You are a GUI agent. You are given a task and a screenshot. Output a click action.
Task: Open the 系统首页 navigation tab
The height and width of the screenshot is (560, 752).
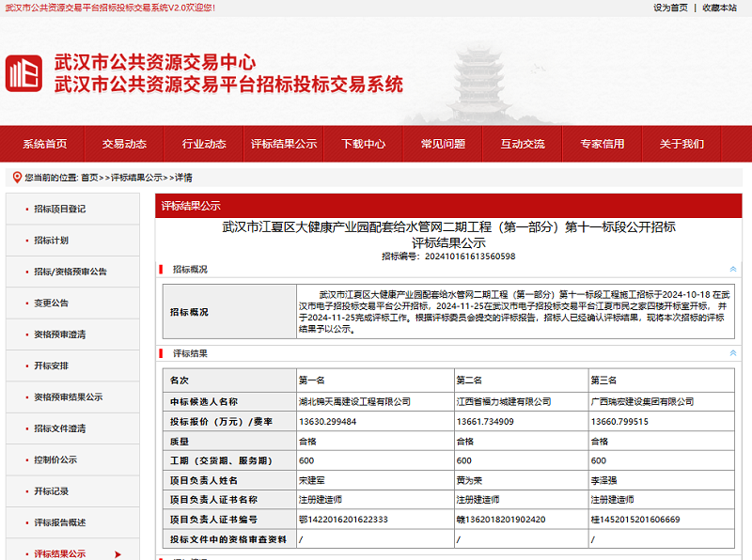(44, 144)
